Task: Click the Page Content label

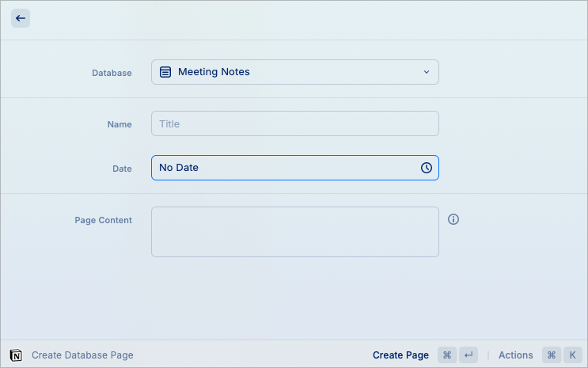Action: click(x=103, y=220)
